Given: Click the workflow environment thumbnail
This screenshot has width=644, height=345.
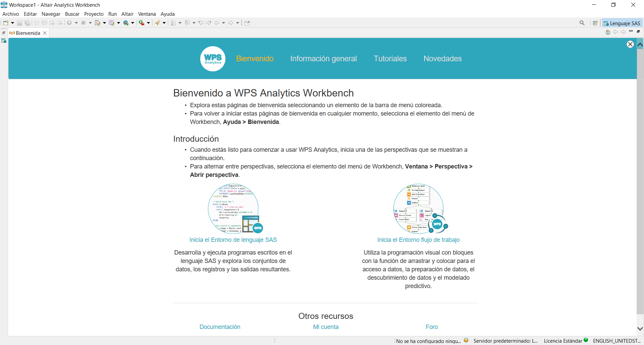Looking at the screenshot, I should tap(420, 208).
